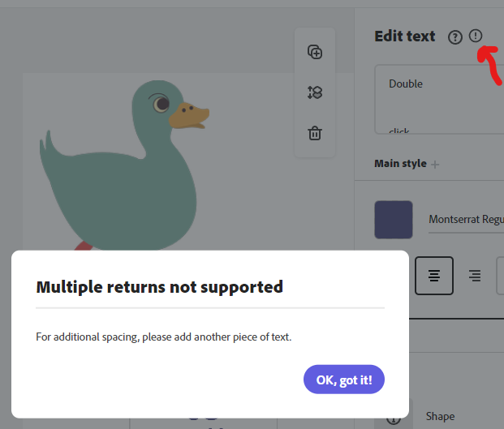This screenshot has height=429, width=504.
Task: Delete element with the trash icon
Action: point(315,133)
